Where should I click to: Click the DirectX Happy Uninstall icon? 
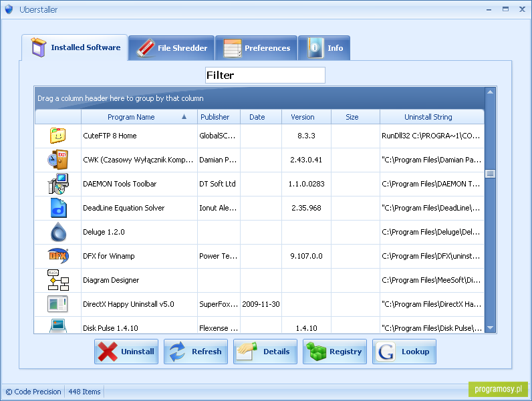(57, 304)
